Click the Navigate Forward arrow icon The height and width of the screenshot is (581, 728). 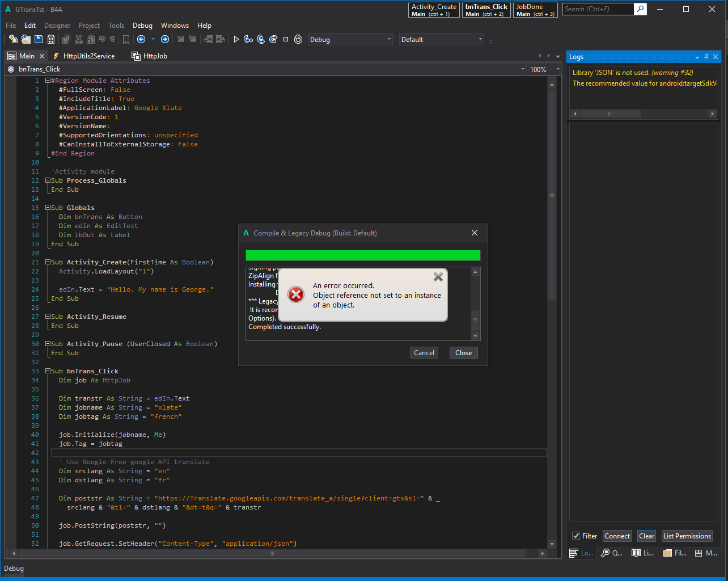pyautogui.click(x=165, y=39)
